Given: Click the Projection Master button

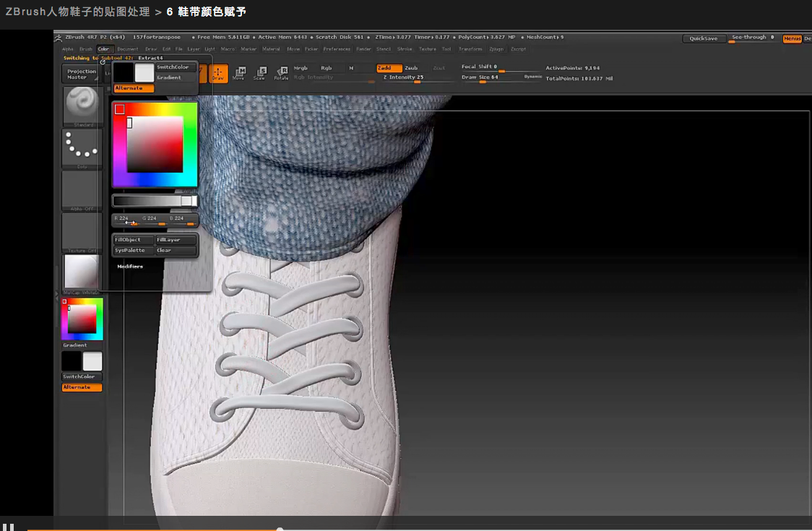Looking at the screenshot, I should 81,74.
